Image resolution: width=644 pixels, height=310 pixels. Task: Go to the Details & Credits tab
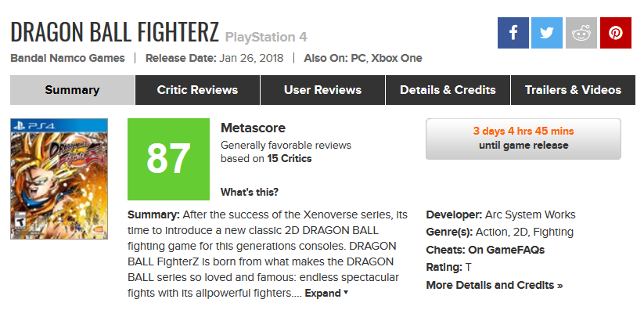click(x=448, y=90)
